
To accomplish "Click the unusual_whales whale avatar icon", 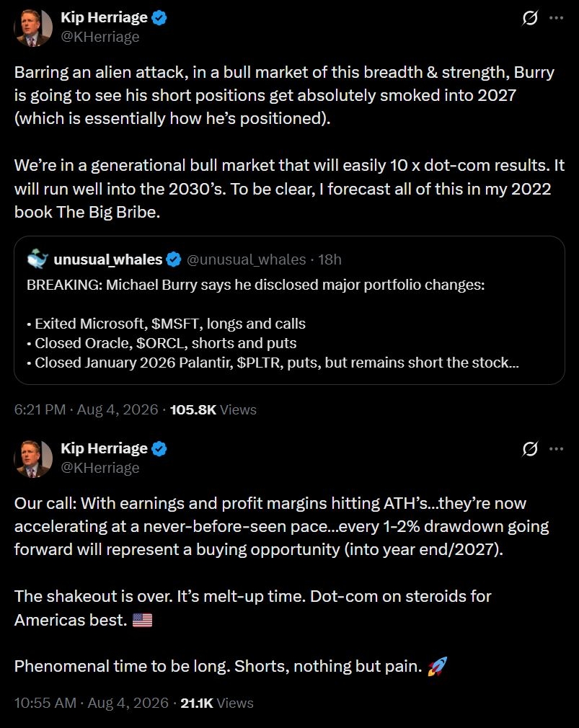I will tap(37, 259).
